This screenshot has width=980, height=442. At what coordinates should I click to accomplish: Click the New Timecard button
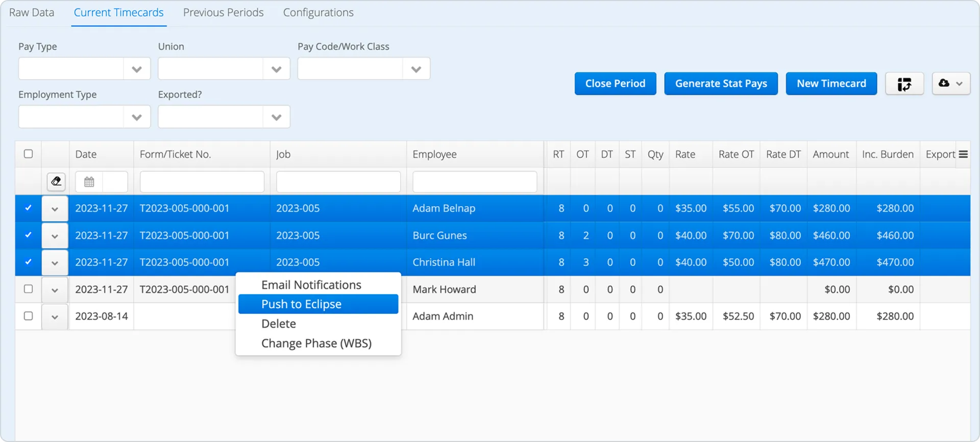(831, 83)
